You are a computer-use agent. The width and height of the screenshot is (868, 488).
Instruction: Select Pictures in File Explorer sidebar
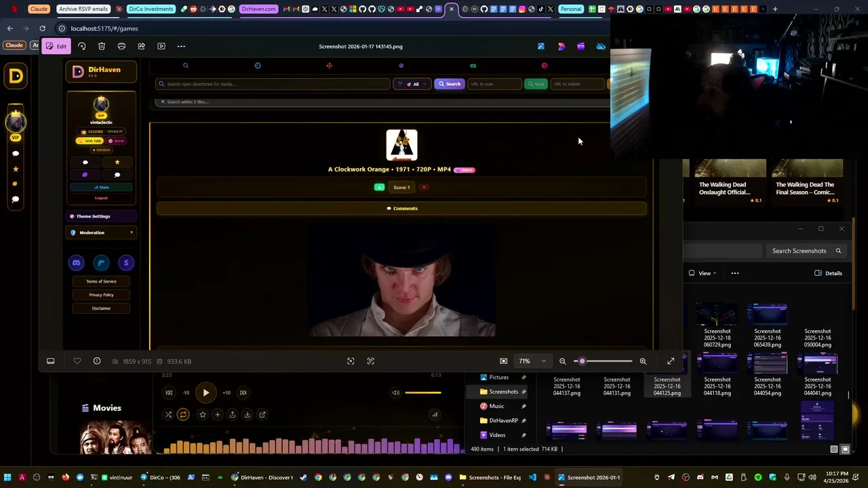(x=498, y=378)
